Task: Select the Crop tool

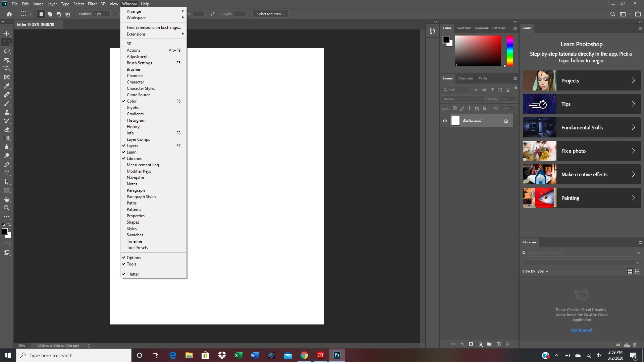Action: (7, 68)
